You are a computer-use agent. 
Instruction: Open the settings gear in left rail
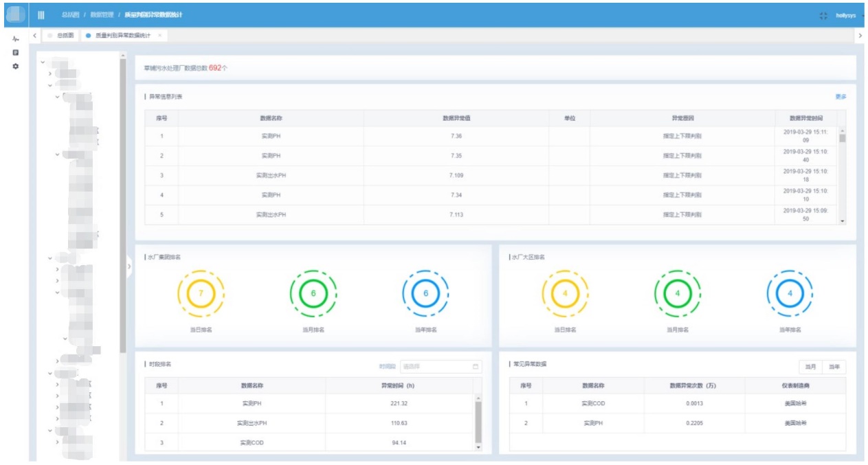pyautogui.click(x=15, y=67)
